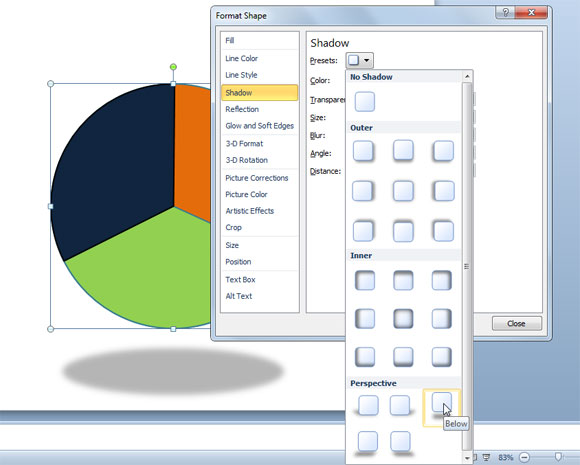This screenshot has width=580, height=465.
Task: Select the first Inner shadow preset
Action: pyautogui.click(x=365, y=280)
